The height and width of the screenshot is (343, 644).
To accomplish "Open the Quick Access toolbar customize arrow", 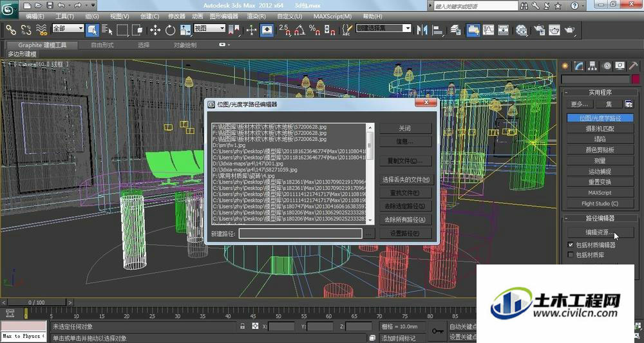I will 93,6.
